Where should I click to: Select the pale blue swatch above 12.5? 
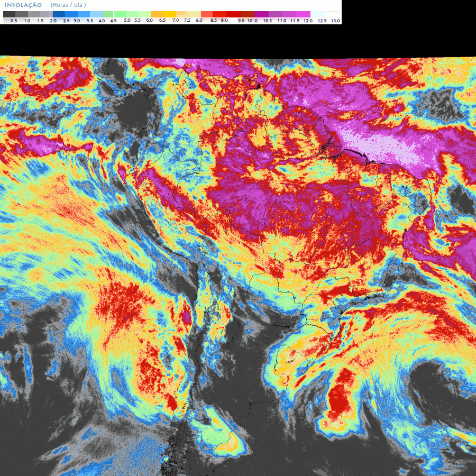point(317,14)
